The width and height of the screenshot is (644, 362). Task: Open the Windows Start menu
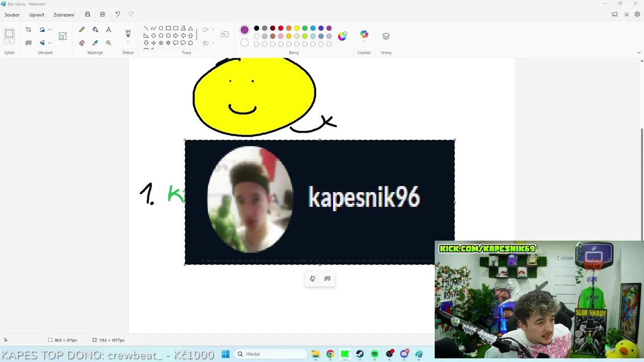tap(225, 354)
